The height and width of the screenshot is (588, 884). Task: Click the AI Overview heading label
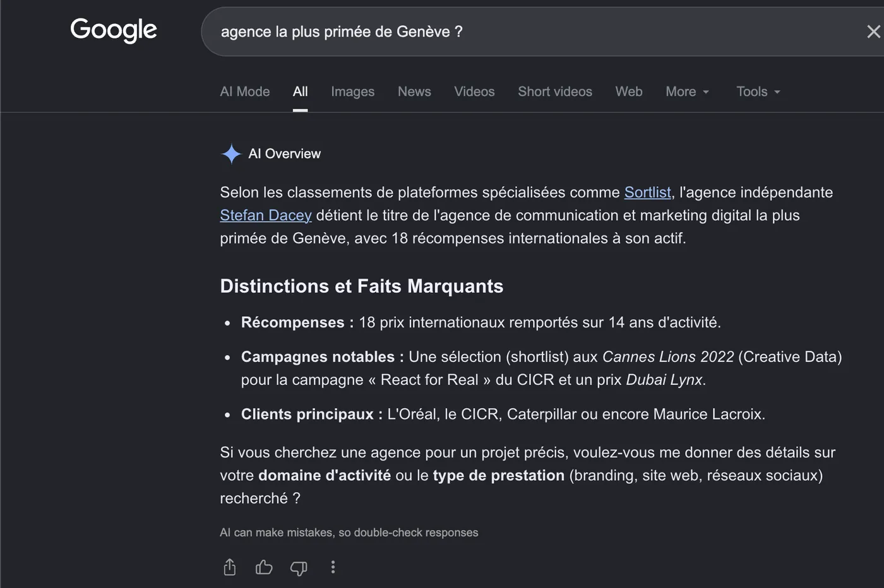tap(284, 153)
